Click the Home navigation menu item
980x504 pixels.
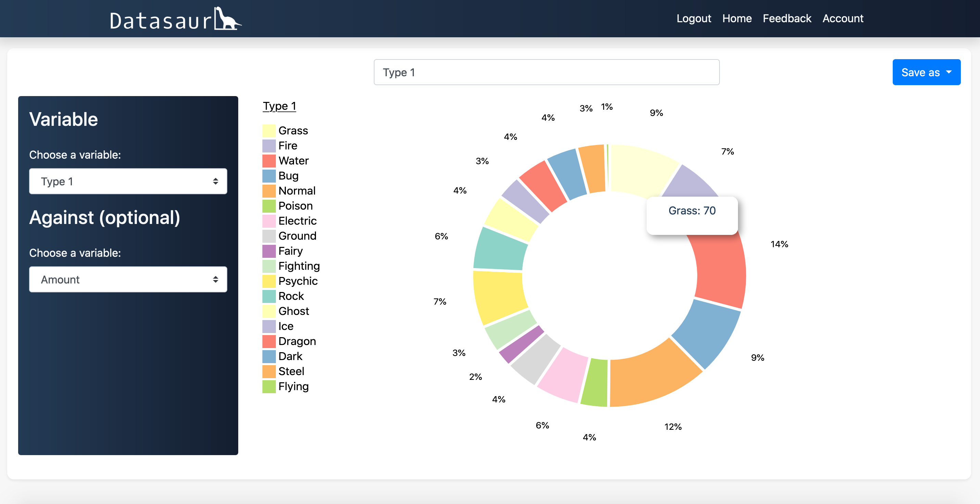(x=737, y=18)
